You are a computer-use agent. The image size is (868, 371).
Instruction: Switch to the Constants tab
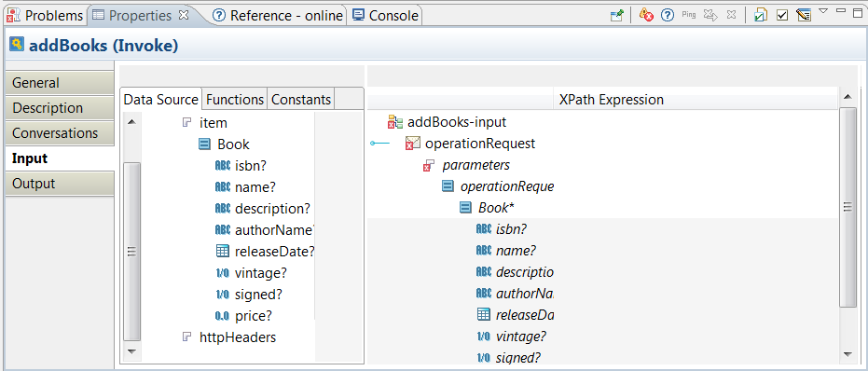pos(301,100)
